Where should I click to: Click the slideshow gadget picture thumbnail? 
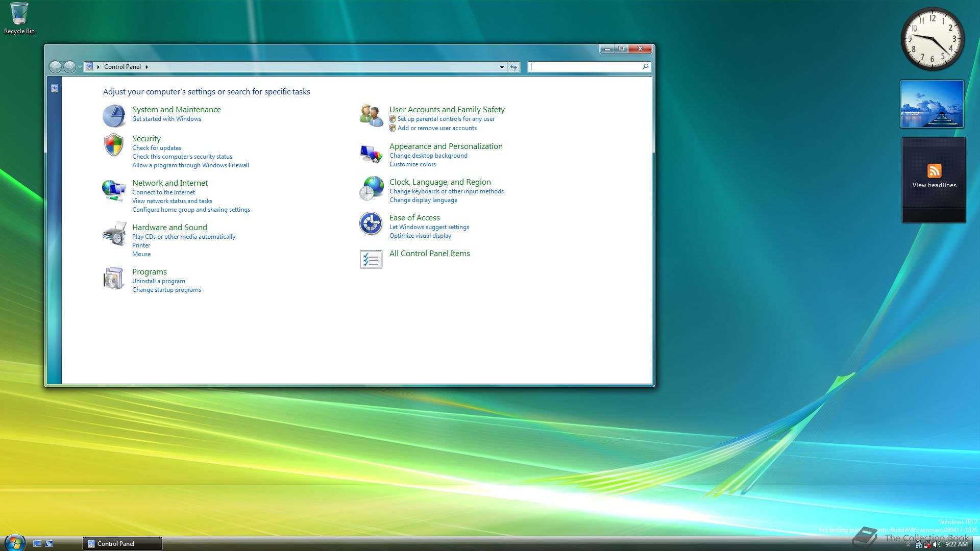(x=932, y=104)
